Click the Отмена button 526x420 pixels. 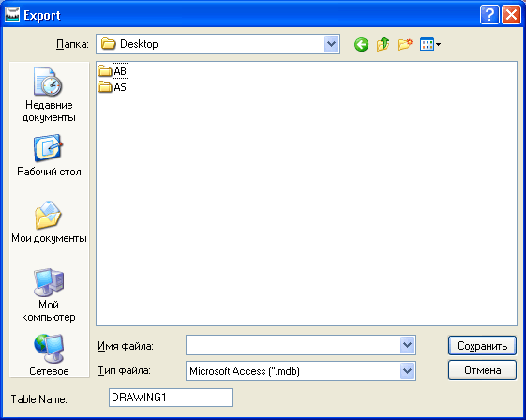[x=482, y=370]
